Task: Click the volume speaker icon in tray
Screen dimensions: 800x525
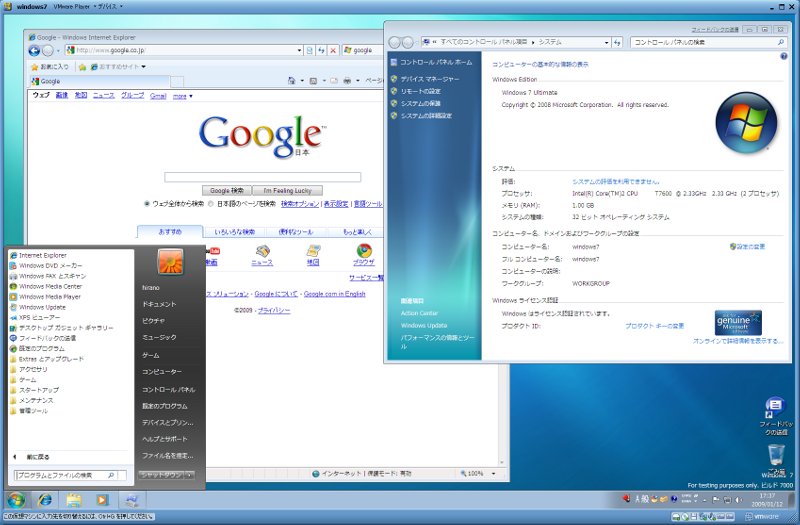Action: click(x=738, y=500)
